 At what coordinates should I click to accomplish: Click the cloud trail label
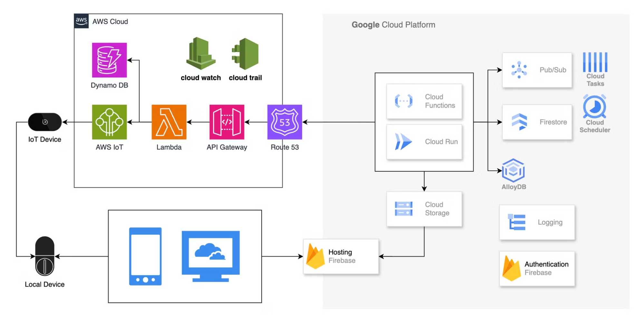click(245, 78)
